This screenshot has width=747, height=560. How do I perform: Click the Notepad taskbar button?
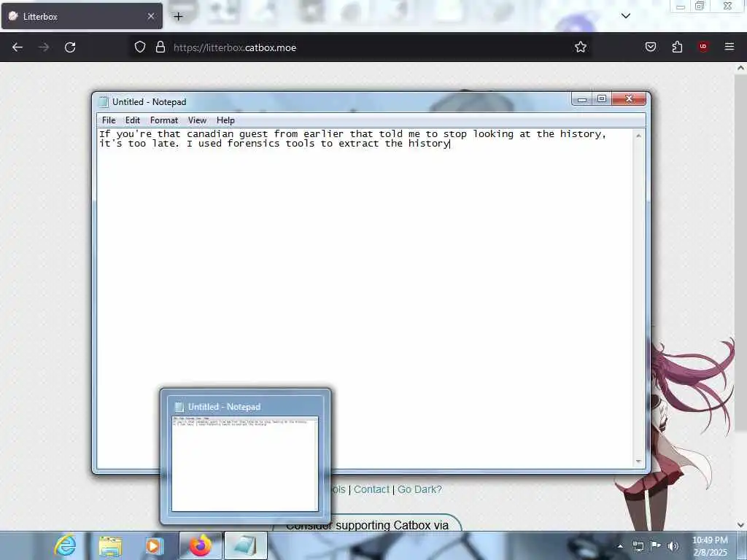[245, 545]
